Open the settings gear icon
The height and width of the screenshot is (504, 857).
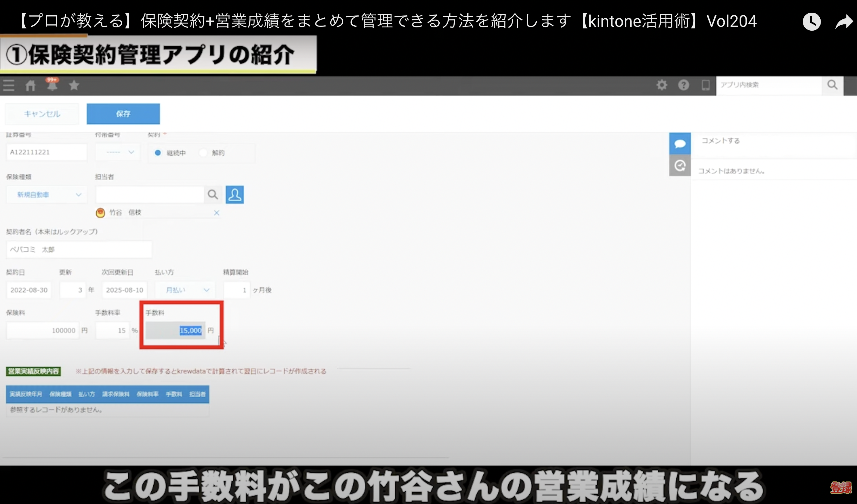[662, 85]
